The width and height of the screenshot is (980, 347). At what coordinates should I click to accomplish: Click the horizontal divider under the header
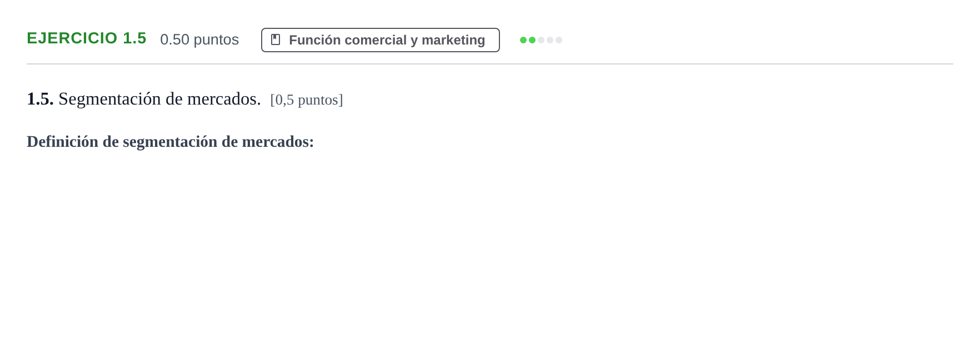coord(490,64)
